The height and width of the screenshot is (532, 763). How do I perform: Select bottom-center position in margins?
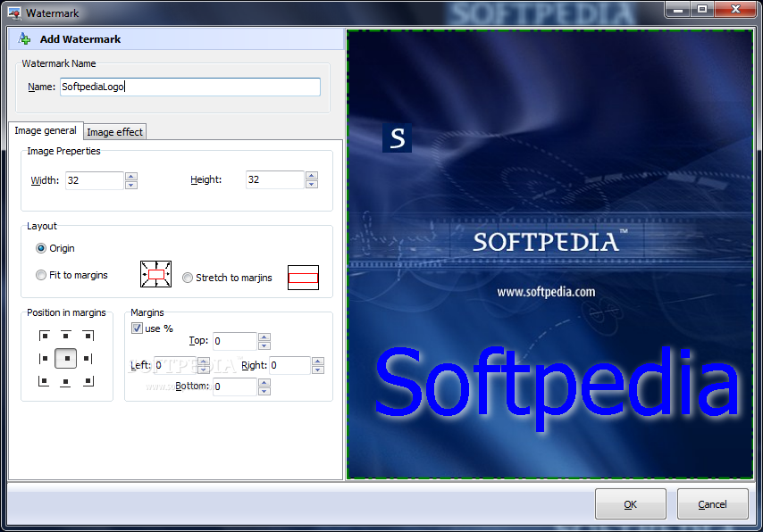66,381
